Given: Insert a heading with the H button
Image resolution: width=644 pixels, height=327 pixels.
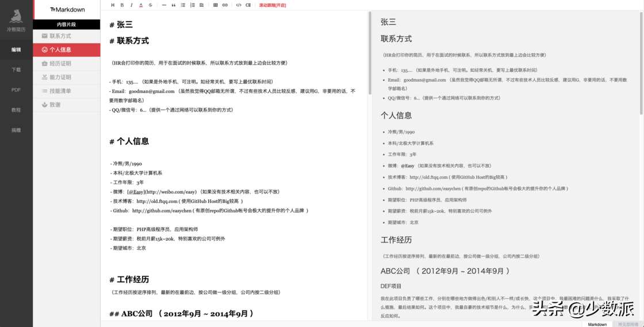Looking at the screenshot, I should point(113,5).
